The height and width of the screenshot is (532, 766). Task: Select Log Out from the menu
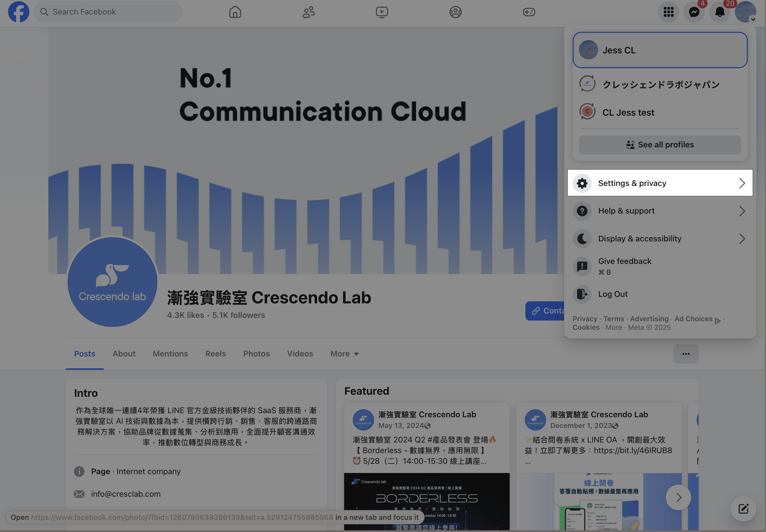coord(613,294)
